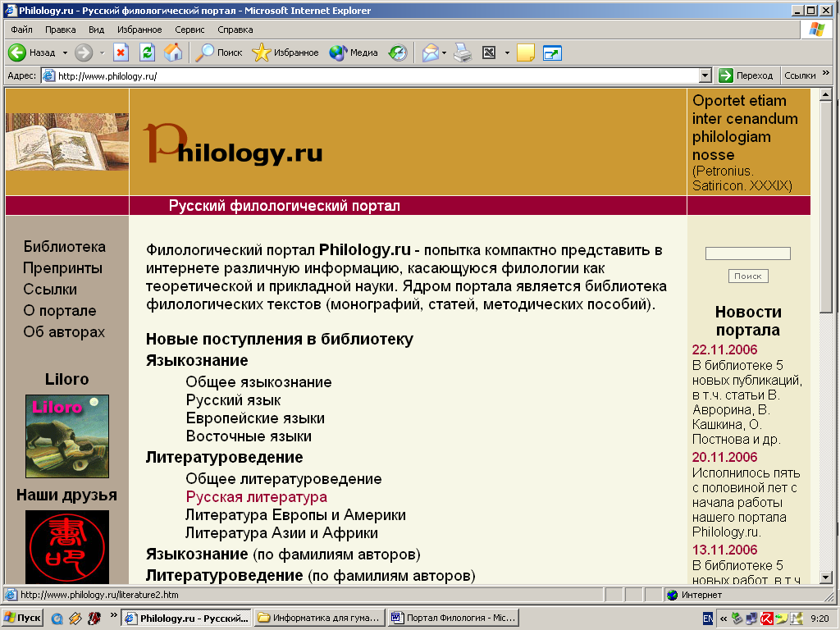The image size is (840, 630).
Task: Switch to Информатика для гума... taskbar window
Action: point(321,619)
